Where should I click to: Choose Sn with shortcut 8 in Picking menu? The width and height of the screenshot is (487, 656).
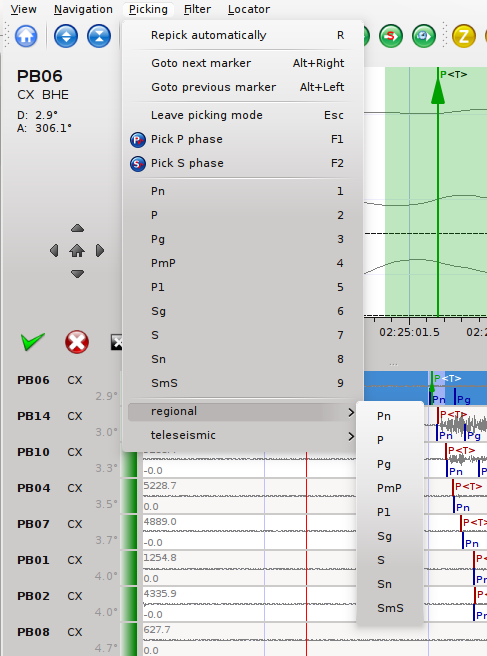pos(243,359)
